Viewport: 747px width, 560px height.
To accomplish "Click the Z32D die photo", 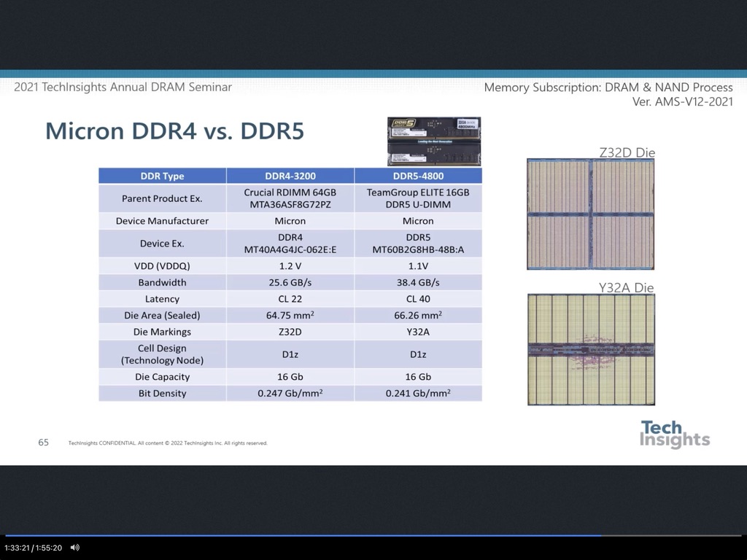I will [x=590, y=214].
